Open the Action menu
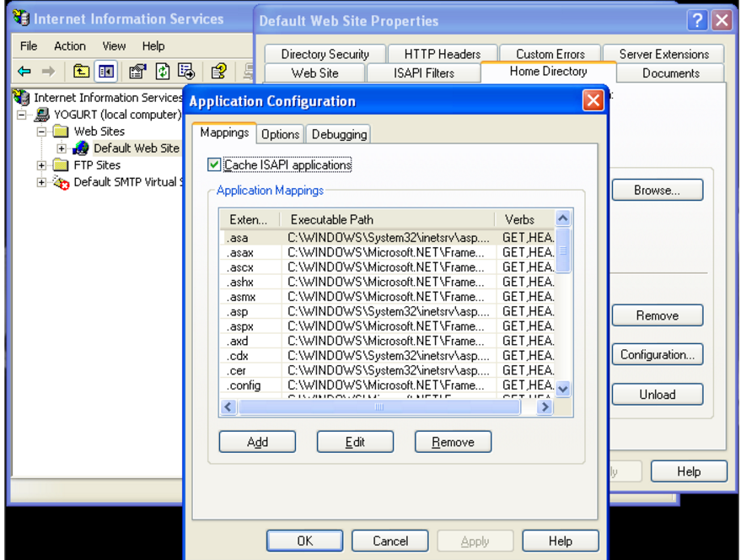This screenshot has width=741, height=560. (x=70, y=46)
